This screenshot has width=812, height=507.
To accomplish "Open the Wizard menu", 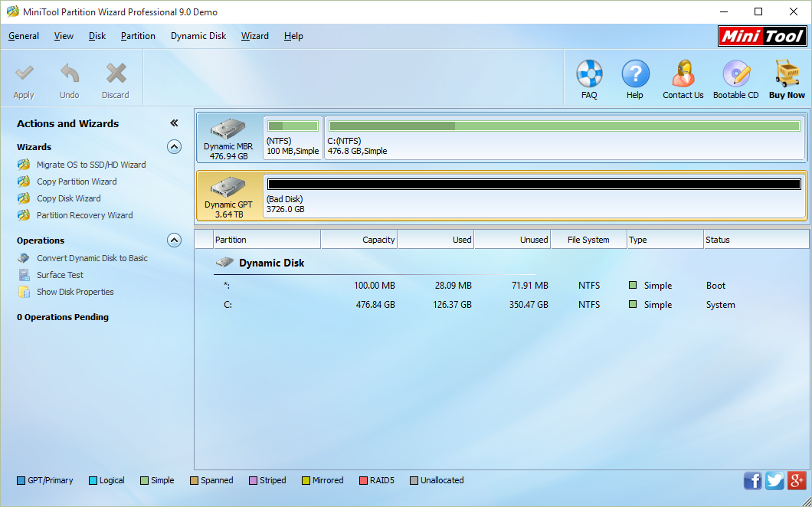I will pyautogui.click(x=255, y=36).
